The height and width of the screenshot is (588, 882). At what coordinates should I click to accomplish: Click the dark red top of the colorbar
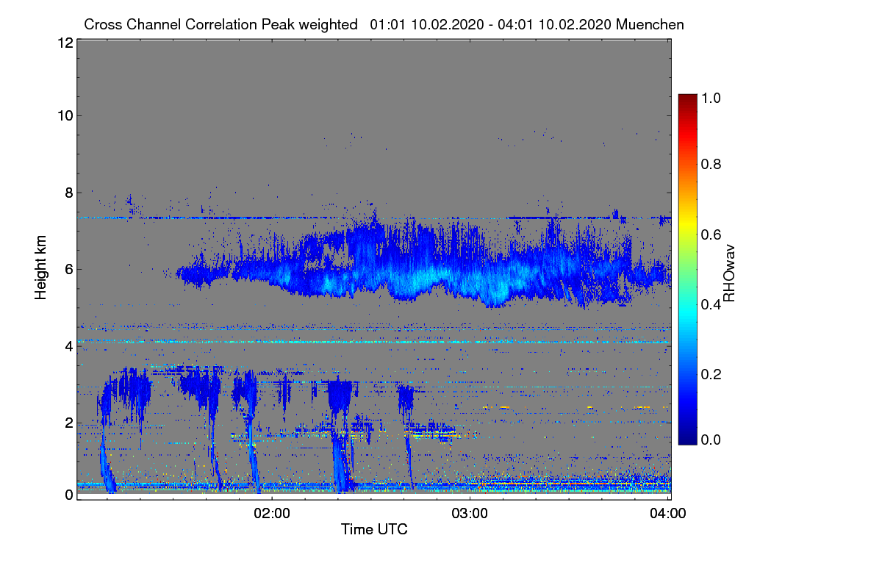coord(687,100)
